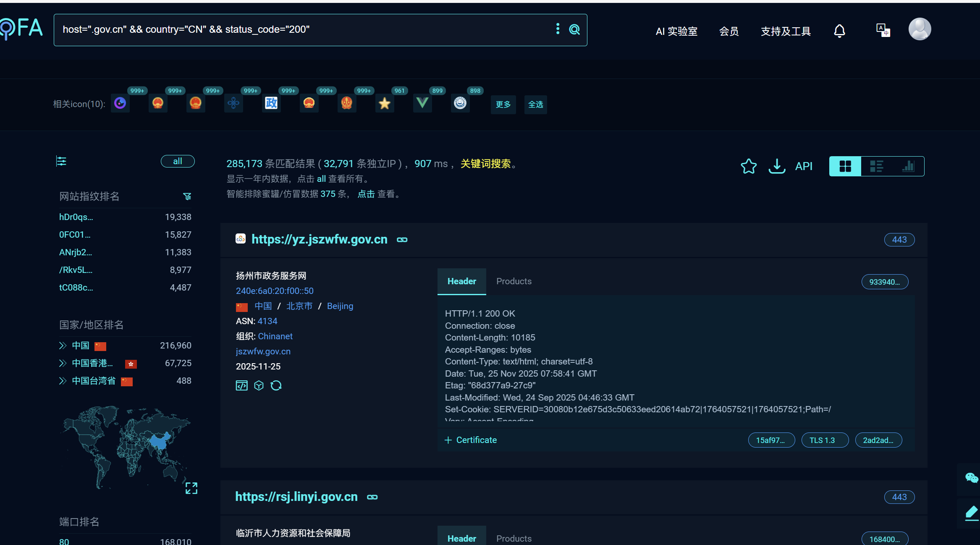Open the three-dot query options menu
This screenshot has width=980, height=545.
coord(558,29)
